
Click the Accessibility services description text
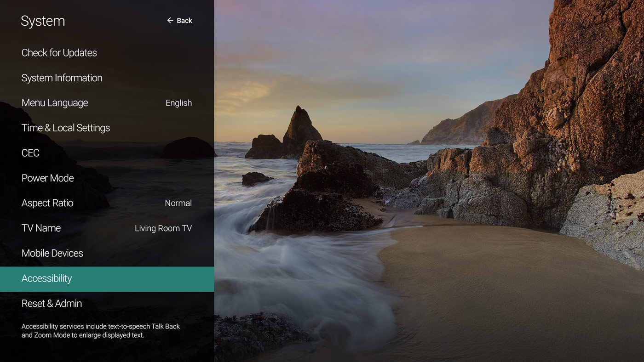point(101,331)
